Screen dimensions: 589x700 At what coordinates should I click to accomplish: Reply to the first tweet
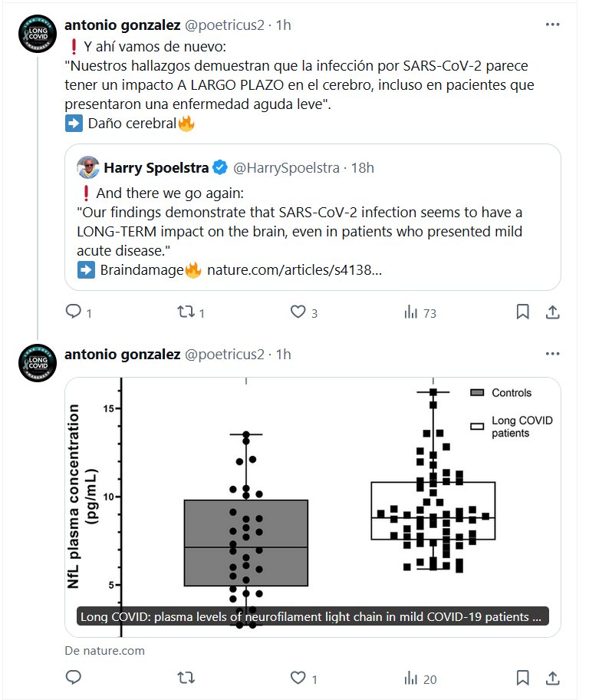click(74, 312)
